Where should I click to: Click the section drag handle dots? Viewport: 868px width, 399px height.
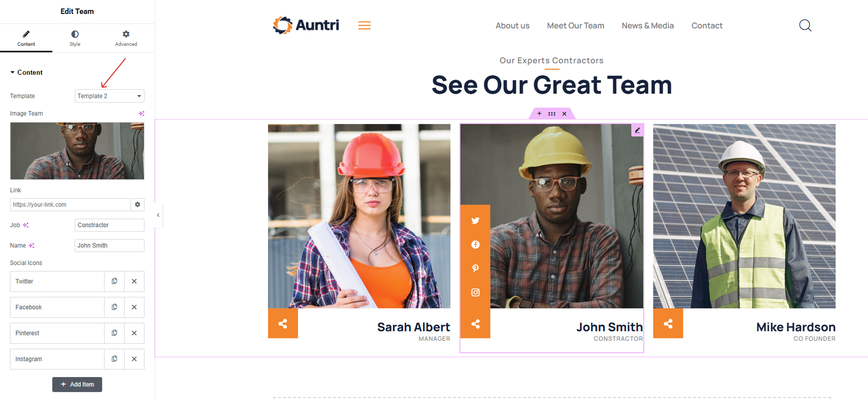(x=552, y=114)
